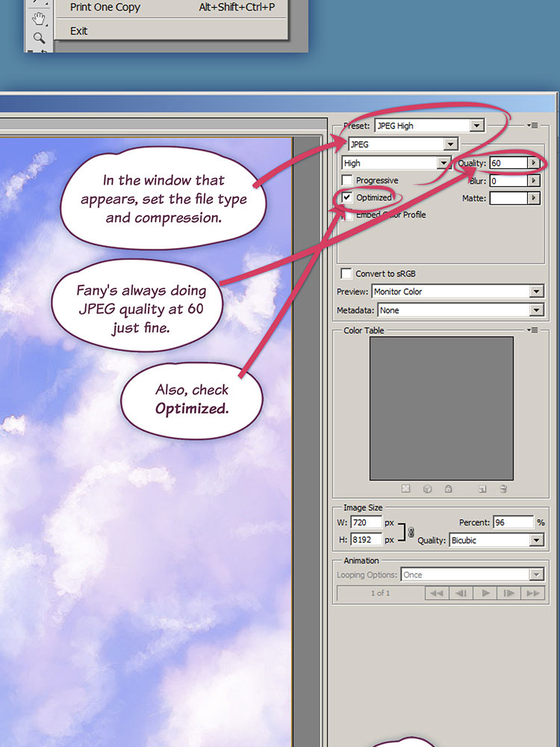Click the trash icon under Color Table

(x=504, y=489)
